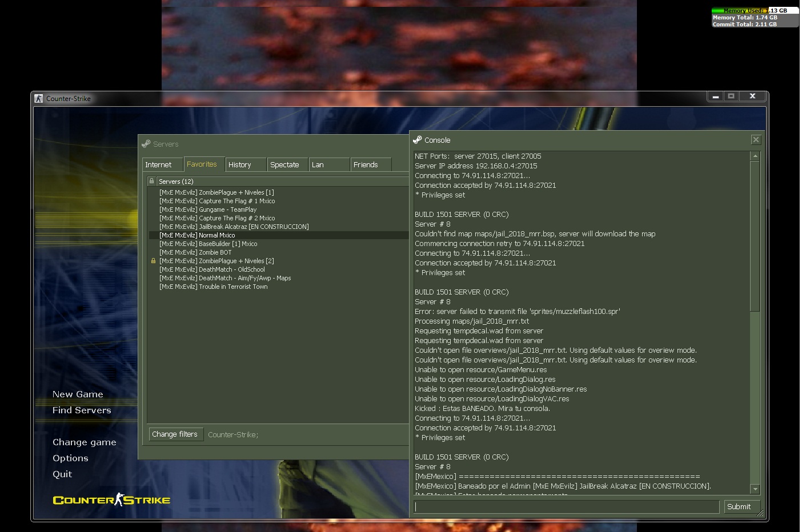Click console line 'NET Ports: server 27015, client 27005'
This screenshot has width=802, height=532.
coord(478,156)
